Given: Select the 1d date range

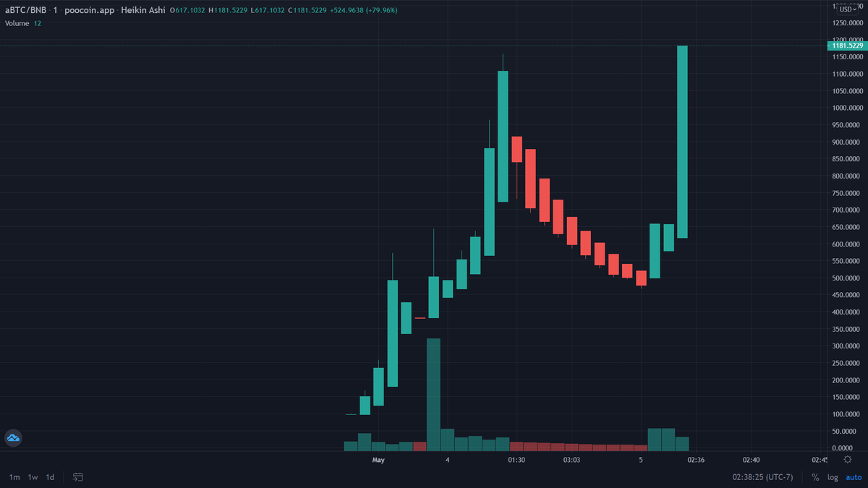Looking at the screenshot, I should point(50,477).
